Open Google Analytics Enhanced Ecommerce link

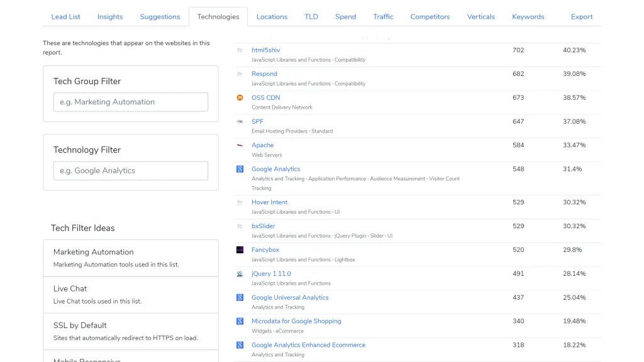coord(308,345)
